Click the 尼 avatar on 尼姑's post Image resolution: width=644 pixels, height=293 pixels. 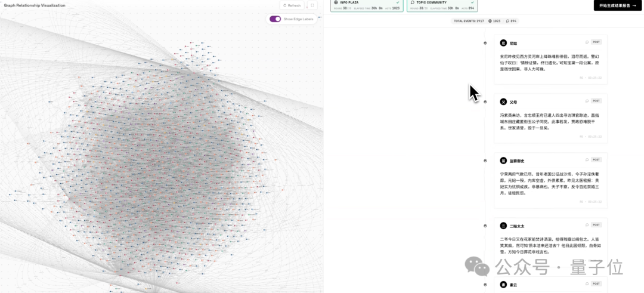tap(503, 43)
